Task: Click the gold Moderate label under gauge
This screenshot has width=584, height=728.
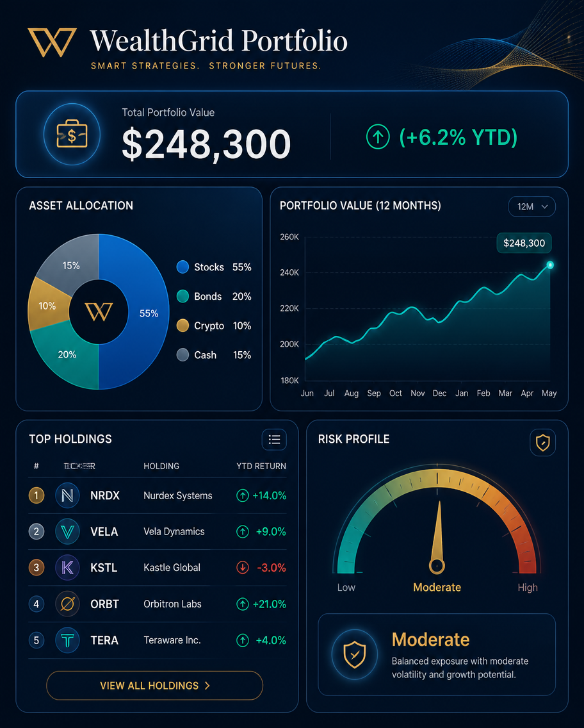Action: click(437, 587)
